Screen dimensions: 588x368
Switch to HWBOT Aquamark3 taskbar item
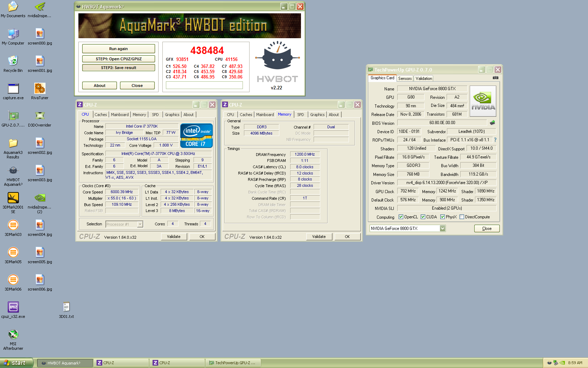(x=65, y=363)
